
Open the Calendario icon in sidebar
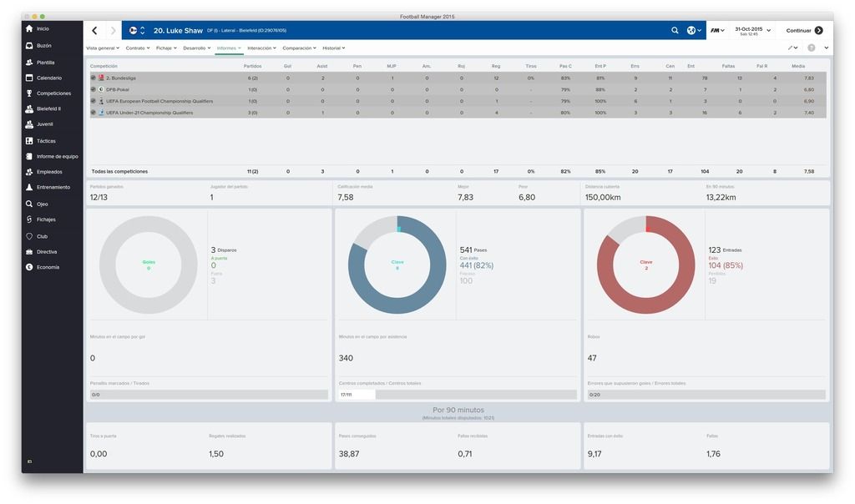(x=29, y=78)
